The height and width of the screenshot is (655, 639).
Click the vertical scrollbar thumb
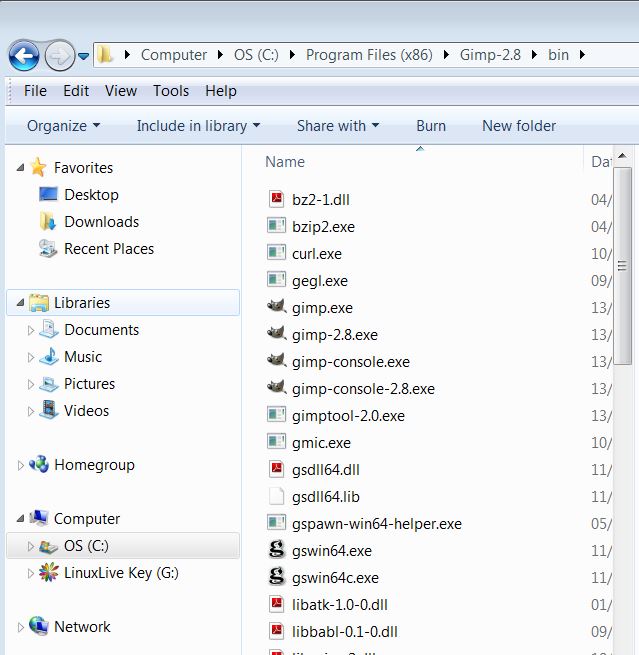[x=622, y=266]
